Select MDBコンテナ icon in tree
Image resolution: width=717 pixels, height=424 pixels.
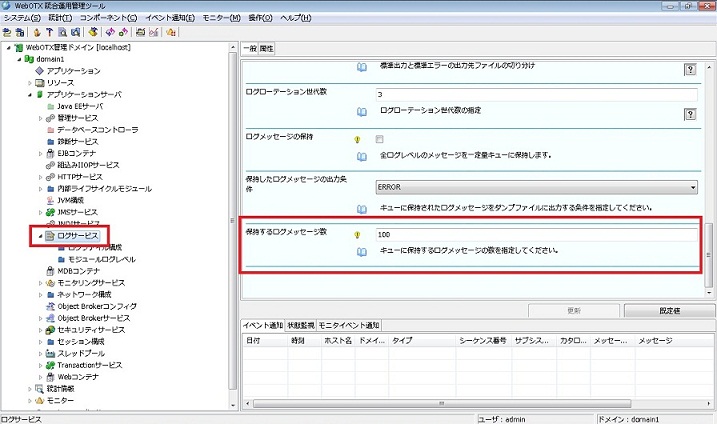(x=51, y=271)
